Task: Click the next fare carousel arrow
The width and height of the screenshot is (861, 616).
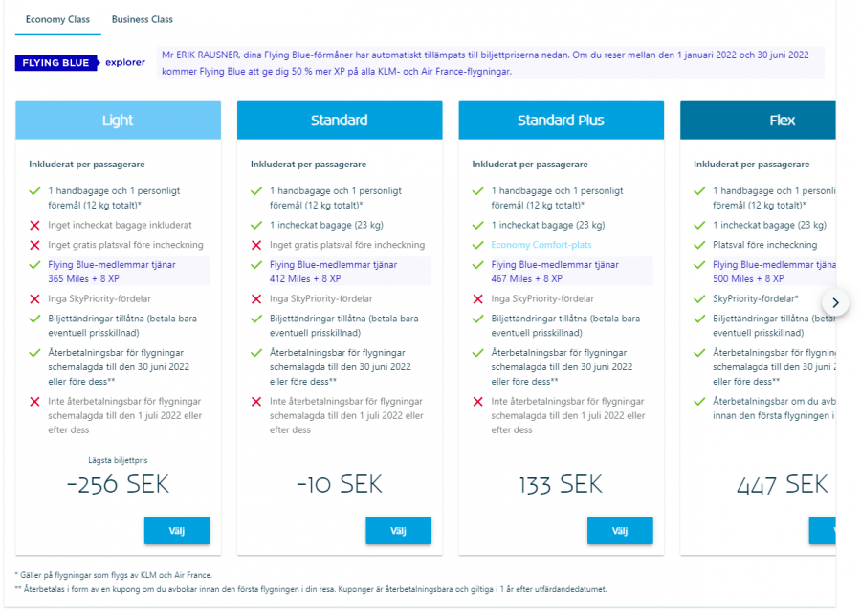Action: click(x=835, y=302)
